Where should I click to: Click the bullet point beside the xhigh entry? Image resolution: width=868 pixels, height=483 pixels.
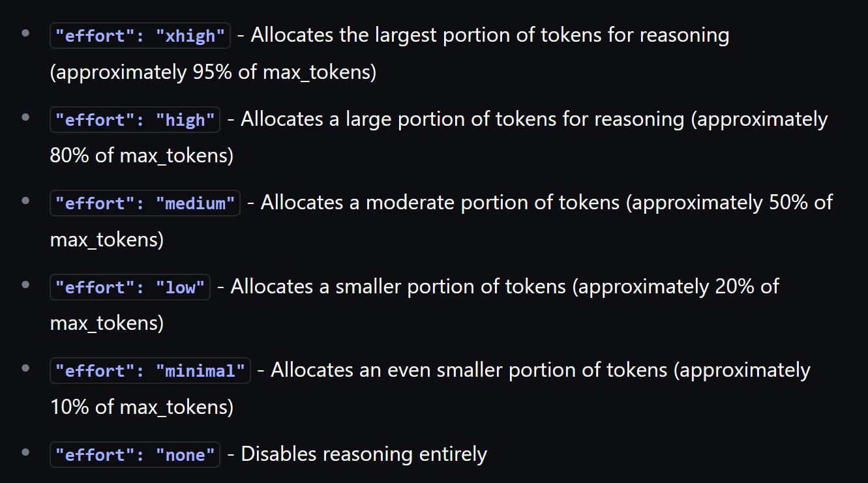[x=25, y=33]
